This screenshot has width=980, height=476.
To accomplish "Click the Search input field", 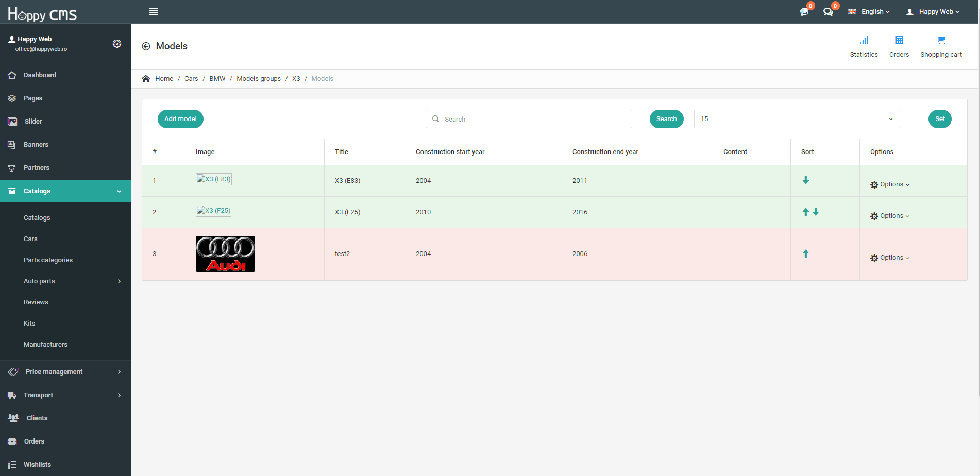I will [529, 119].
